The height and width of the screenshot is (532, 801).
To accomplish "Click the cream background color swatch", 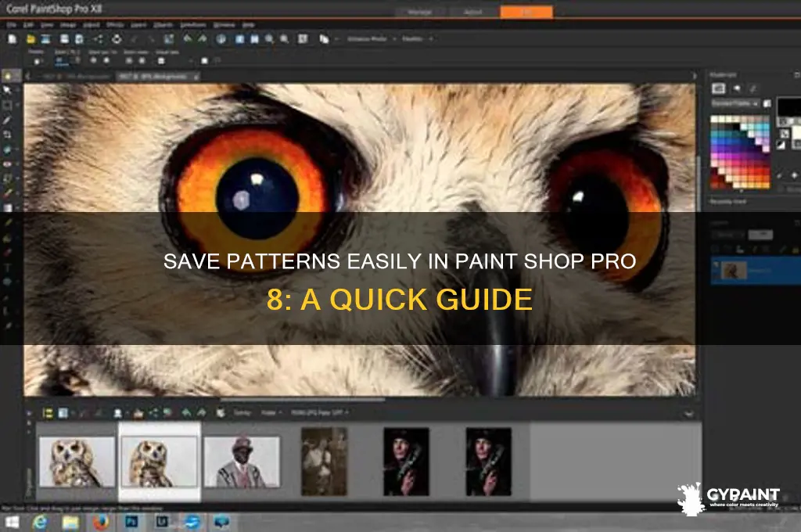I will (x=796, y=134).
